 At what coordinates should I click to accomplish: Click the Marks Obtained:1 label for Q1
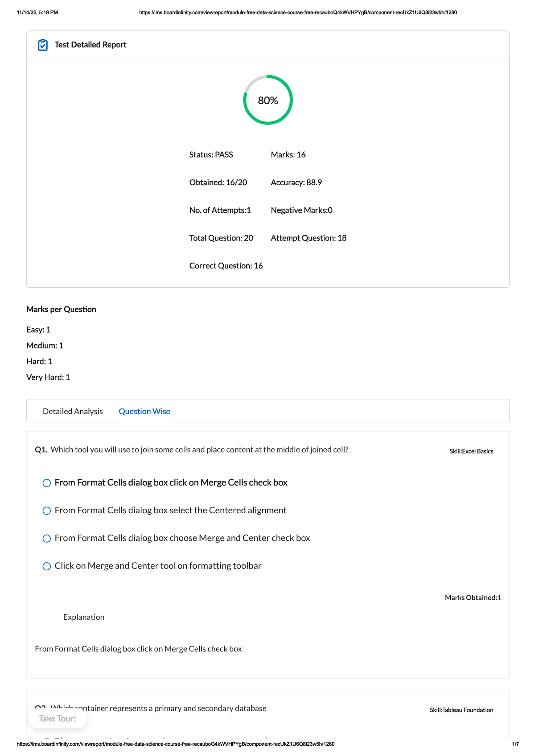click(473, 597)
